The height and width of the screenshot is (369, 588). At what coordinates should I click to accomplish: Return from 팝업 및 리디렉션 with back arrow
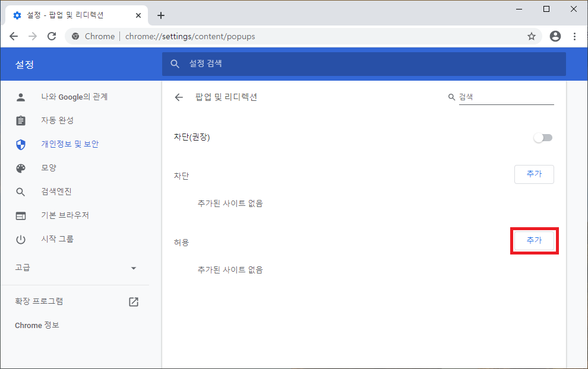point(179,97)
